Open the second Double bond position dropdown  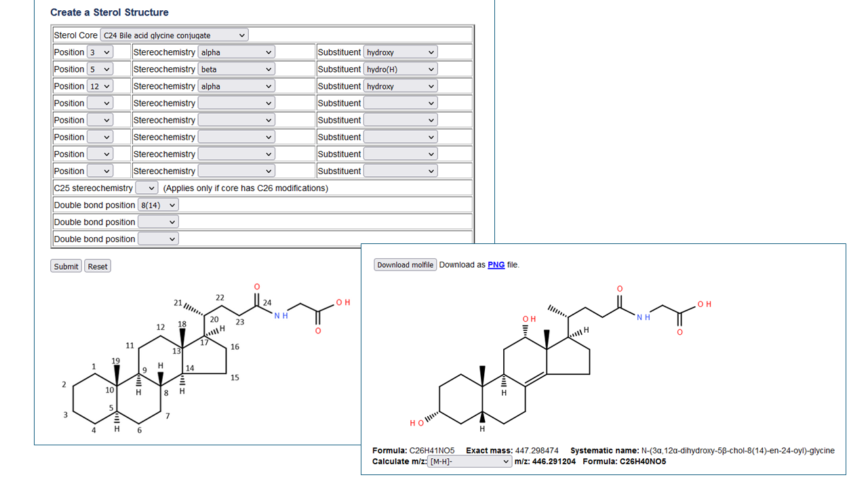tap(158, 222)
